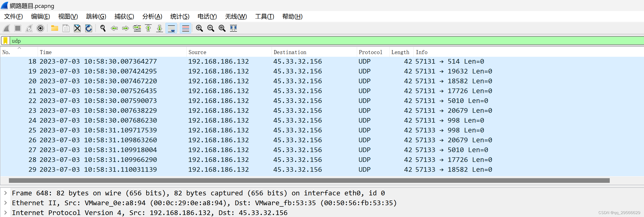Close the capture file X icon
644x217 pixels.
[77, 28]
